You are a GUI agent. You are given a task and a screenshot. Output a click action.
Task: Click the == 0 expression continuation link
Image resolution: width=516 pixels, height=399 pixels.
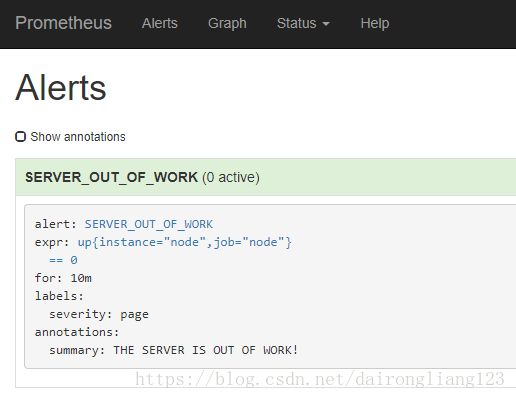[63, 260]
